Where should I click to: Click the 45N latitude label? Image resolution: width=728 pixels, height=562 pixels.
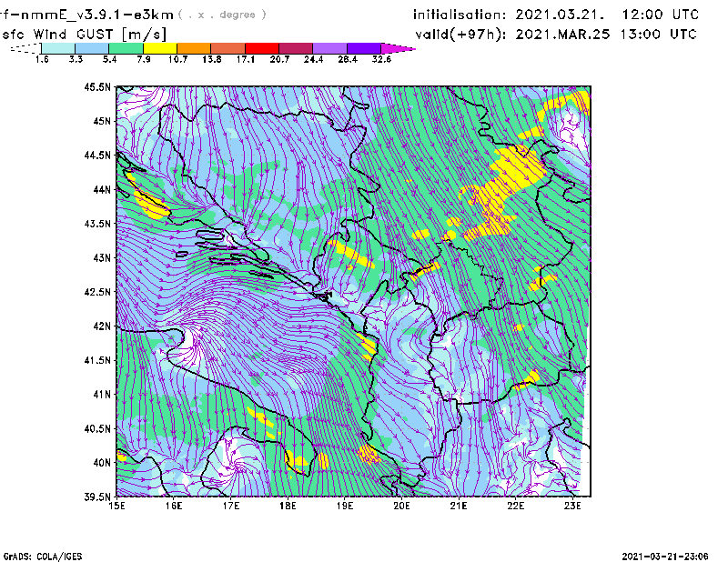pyautogui.click(x=102, y=121)
